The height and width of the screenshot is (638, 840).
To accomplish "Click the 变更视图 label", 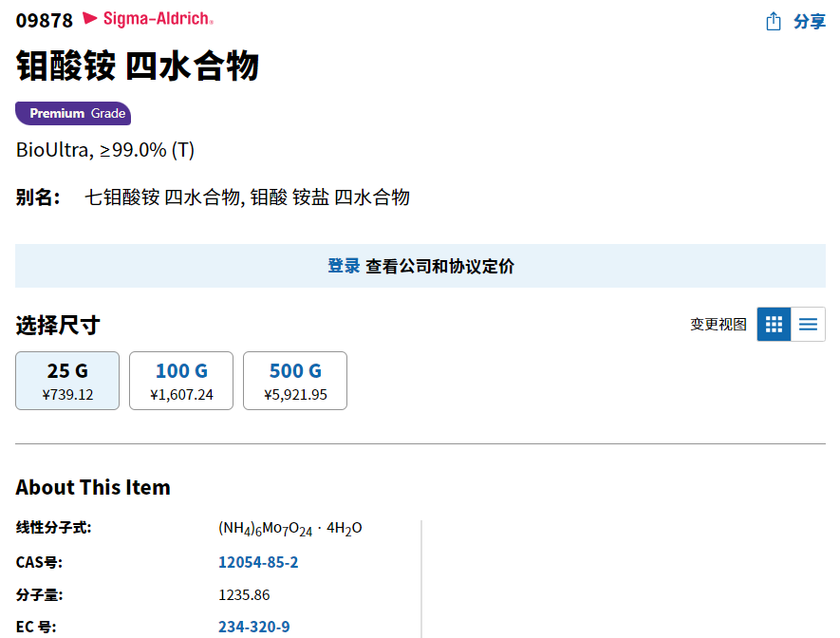I will point(719,325).
